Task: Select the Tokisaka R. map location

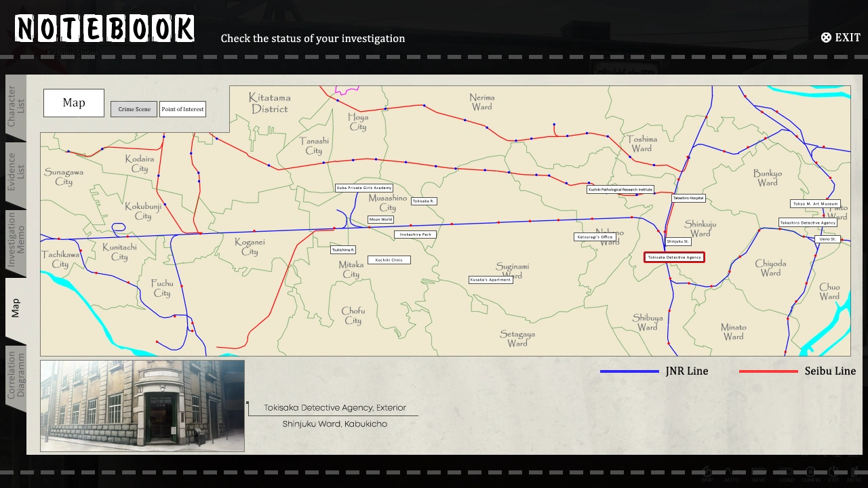Action: tap(424, 201)
